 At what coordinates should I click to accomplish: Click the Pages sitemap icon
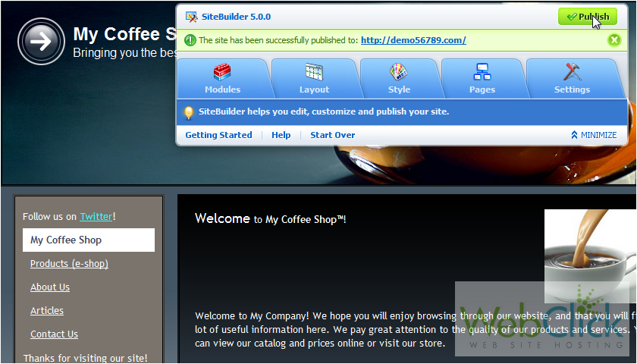tap(482, 72)
